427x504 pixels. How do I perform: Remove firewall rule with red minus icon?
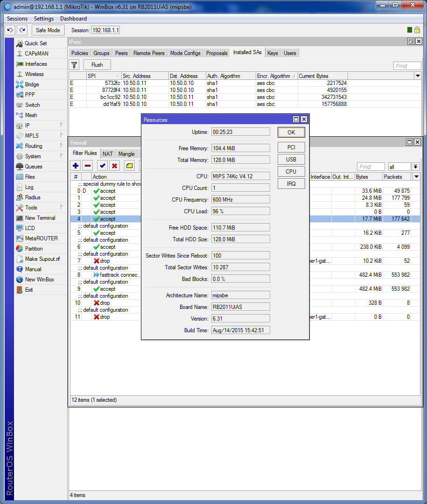point(88,165)
